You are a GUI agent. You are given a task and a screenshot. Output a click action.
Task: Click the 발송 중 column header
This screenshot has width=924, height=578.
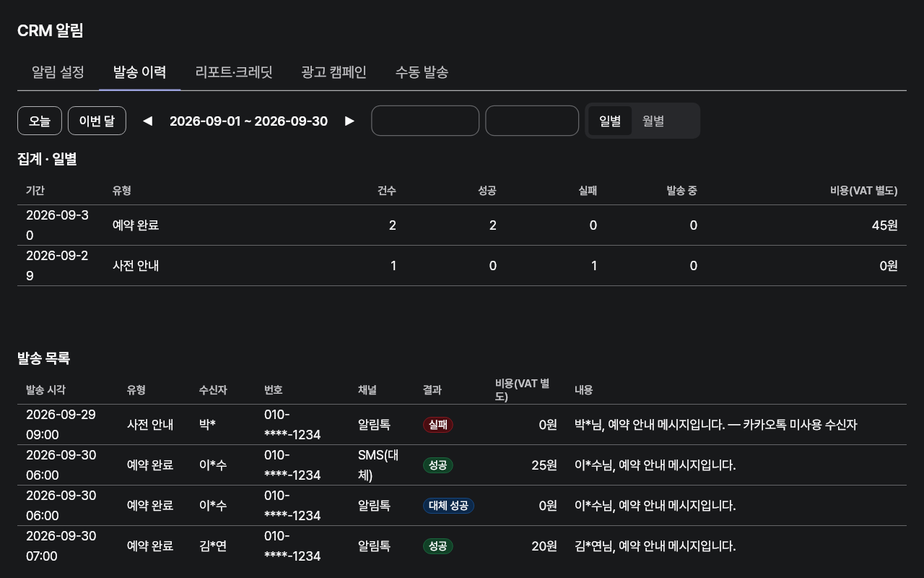click(681, 191)
